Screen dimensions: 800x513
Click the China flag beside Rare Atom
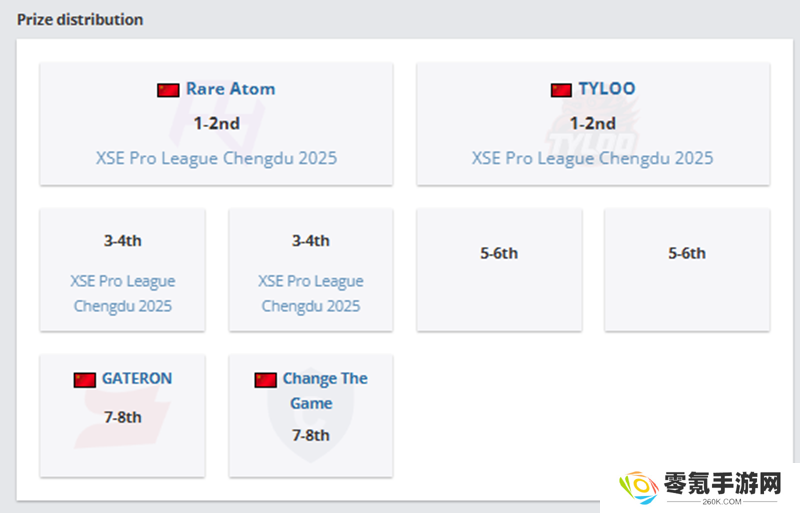click(x=168, y=90)
